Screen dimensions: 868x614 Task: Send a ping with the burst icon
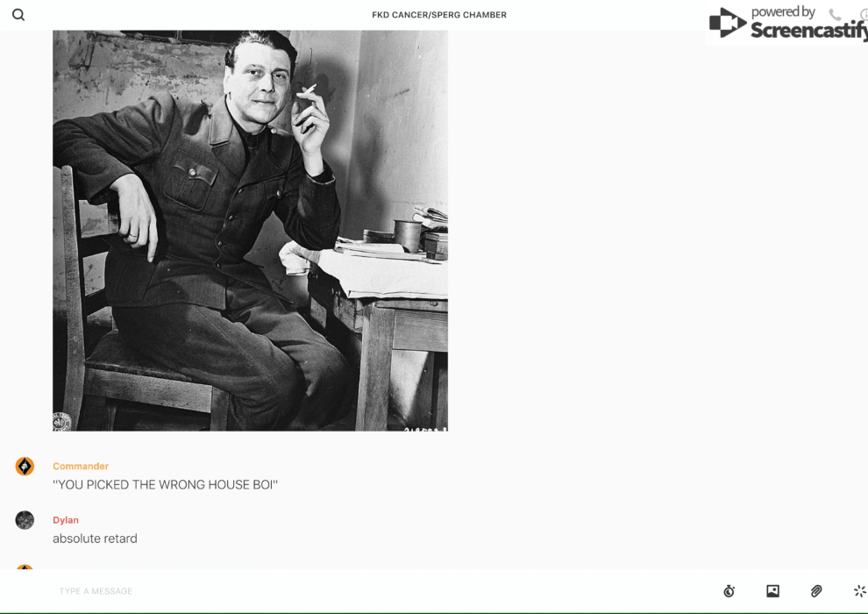tap(860, 591)
